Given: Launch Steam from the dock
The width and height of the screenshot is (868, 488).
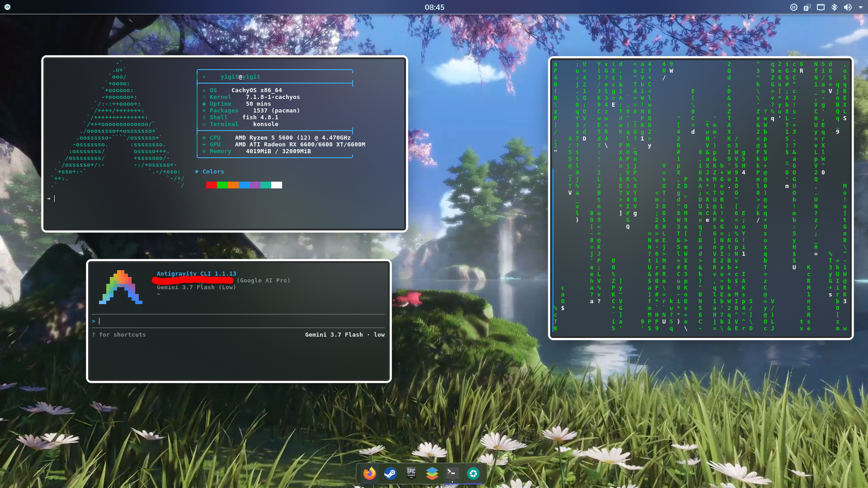Looking at the screenshot, I should point(390,473).
